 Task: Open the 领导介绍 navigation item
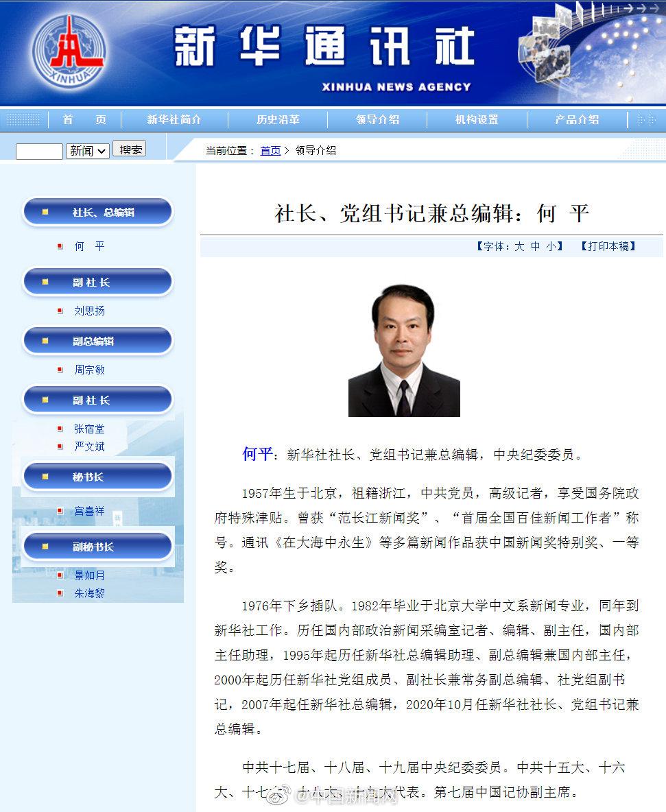point(377,119)
